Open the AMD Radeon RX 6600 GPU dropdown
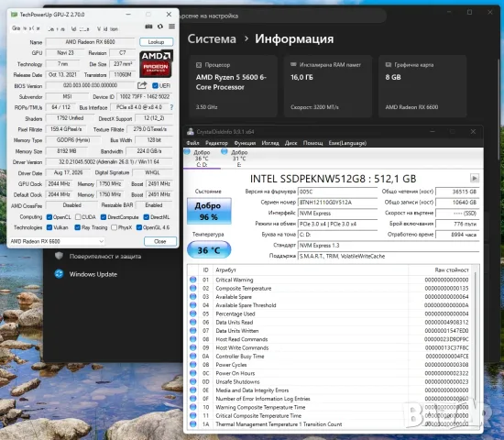504x440 pixels. click(x=57, y=241)
